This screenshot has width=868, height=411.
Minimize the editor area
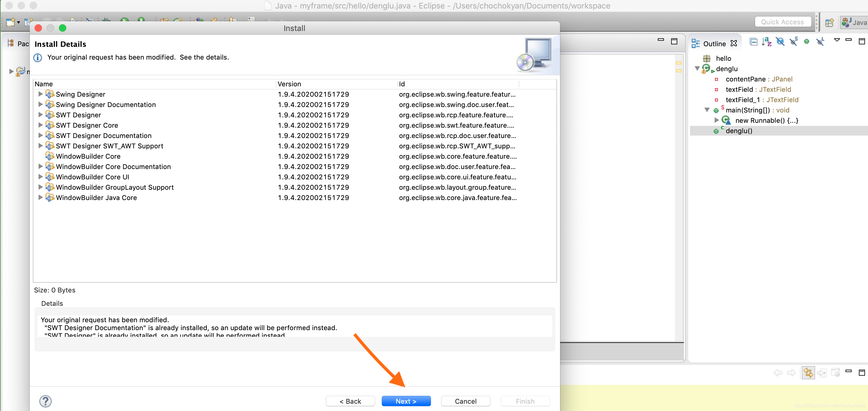click(x=661, y=40)
